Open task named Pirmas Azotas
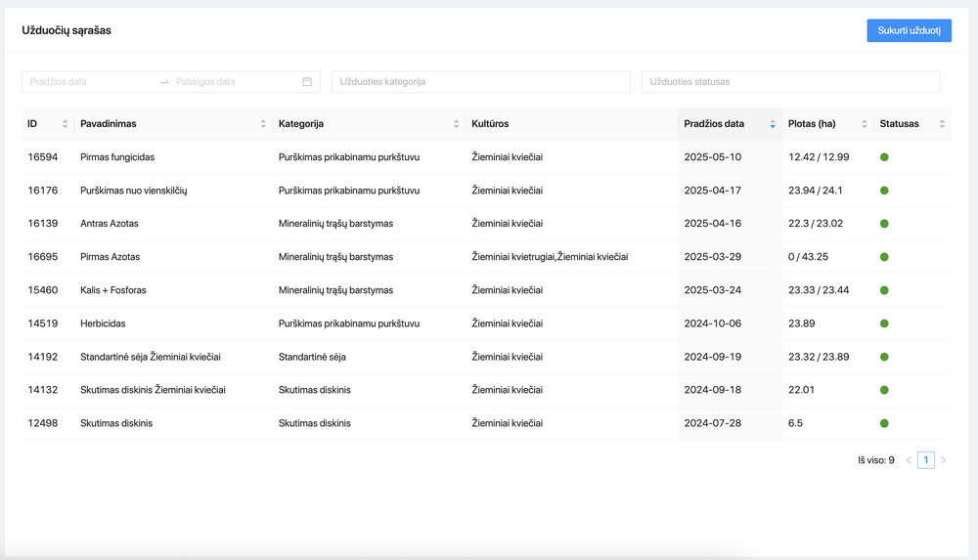The image size is (978, 560). pyautogui.click(x=110, y=257)
